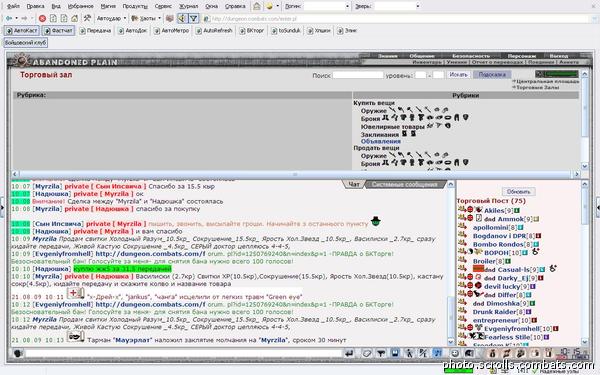Viewport: 600px width, 375px height.
Task: Open the Объявления link in Рубрики
Action: (381, 141)
